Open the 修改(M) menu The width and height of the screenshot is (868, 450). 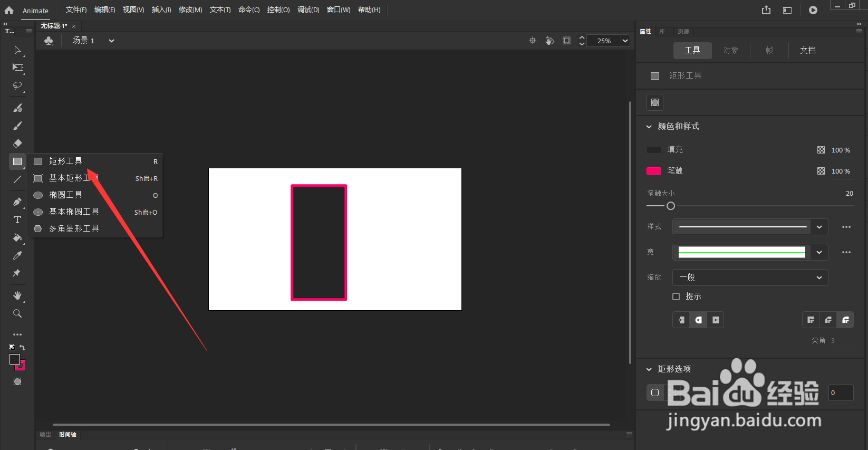(x=190, y=10)
